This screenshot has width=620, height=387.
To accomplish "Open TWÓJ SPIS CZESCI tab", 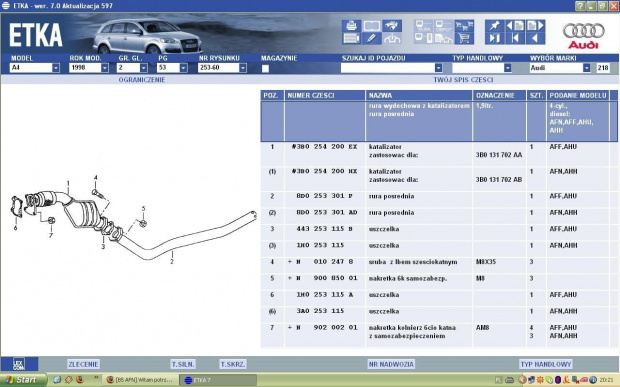I will (x=463, y=80).
